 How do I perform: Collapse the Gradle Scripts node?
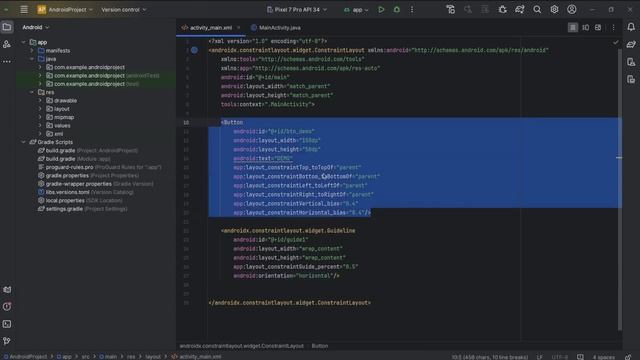point(23,142)
